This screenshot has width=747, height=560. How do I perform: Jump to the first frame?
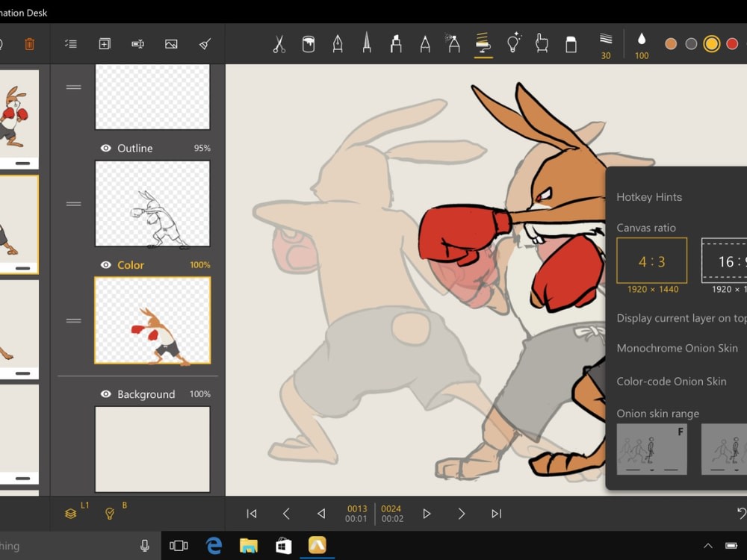click(x=252, y=514)
